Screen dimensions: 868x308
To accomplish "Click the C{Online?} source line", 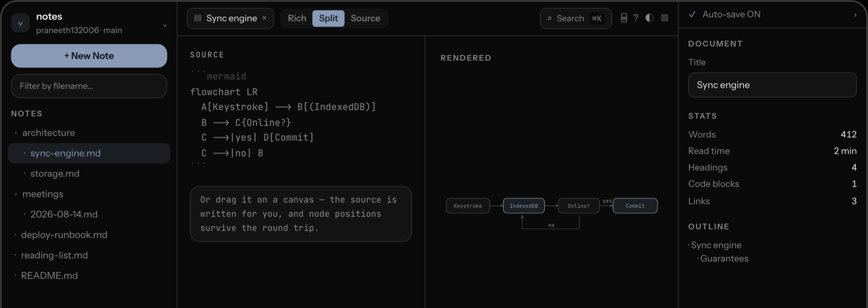I will [x=246, y=123].
